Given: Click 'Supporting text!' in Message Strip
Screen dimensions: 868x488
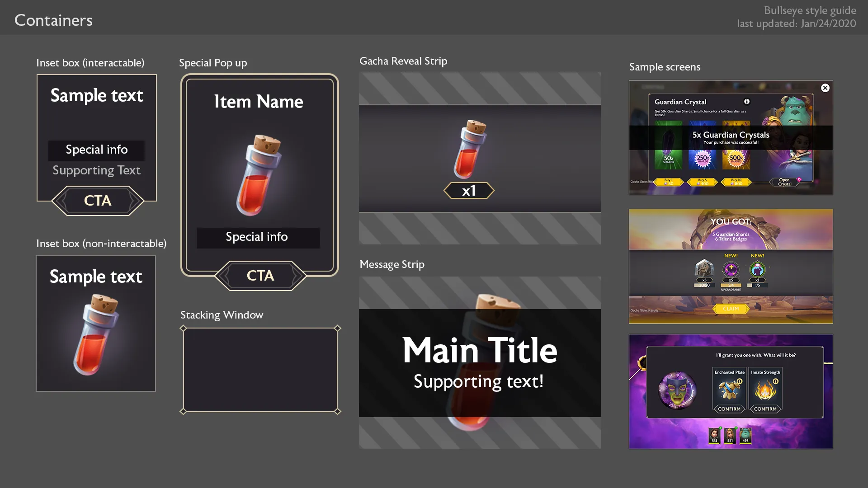Looking at the screenshot, I should pyautogui.click(x=479, y=382).
